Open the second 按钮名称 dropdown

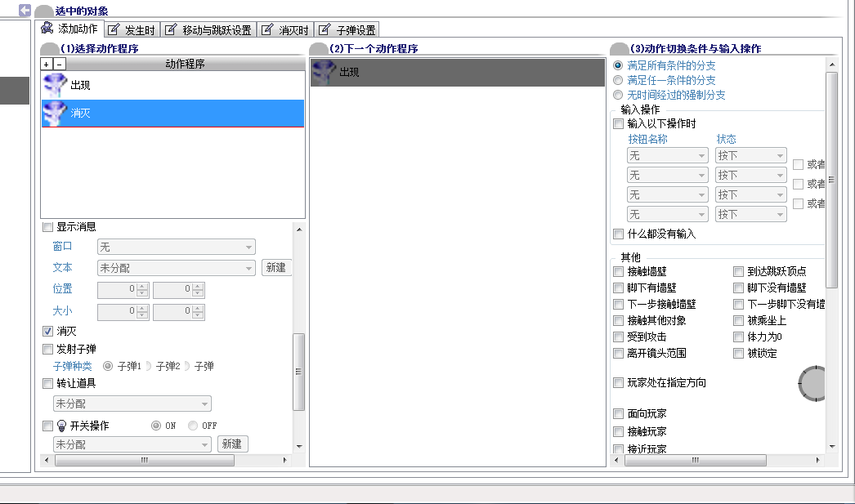[x=668, y=176]
